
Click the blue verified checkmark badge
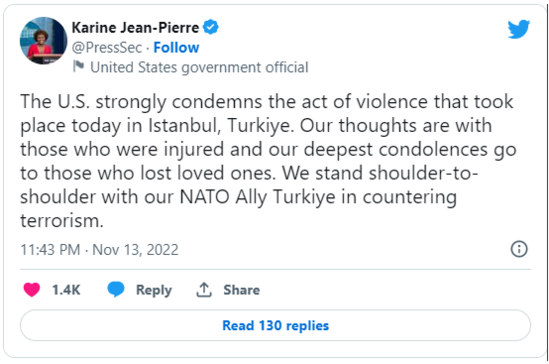pyautogui.click(x=211, y=27)
